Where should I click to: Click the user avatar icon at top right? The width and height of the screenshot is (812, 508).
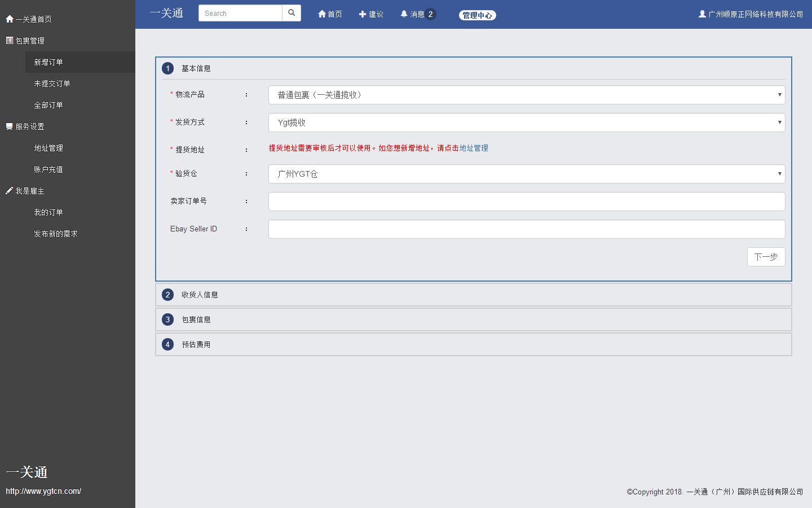click(x=702, y=14)
